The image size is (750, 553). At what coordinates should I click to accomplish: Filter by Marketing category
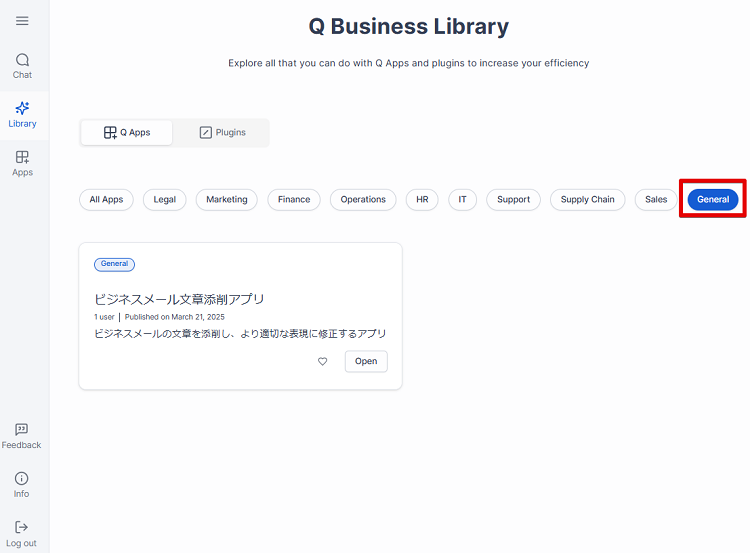coord(227,199)
